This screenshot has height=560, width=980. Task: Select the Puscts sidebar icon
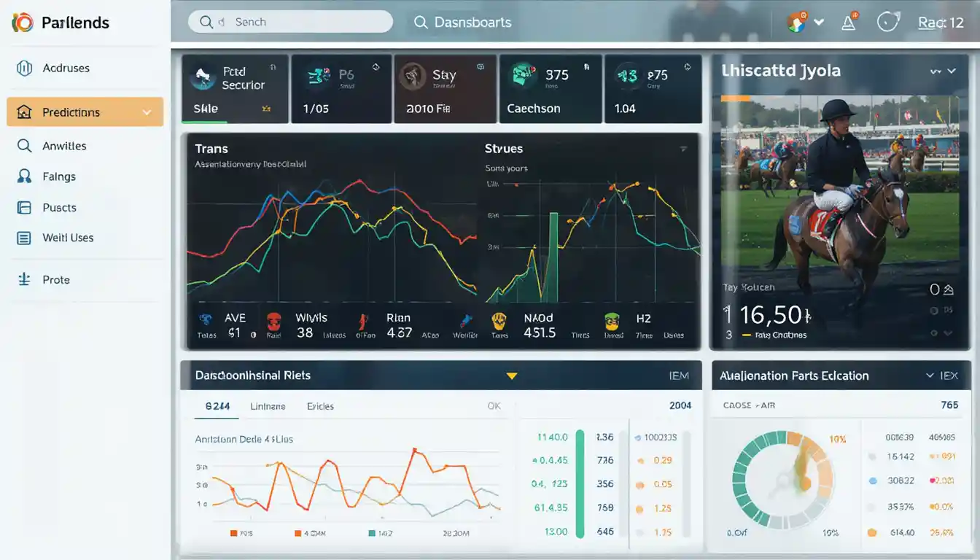(x=24, y=208)
